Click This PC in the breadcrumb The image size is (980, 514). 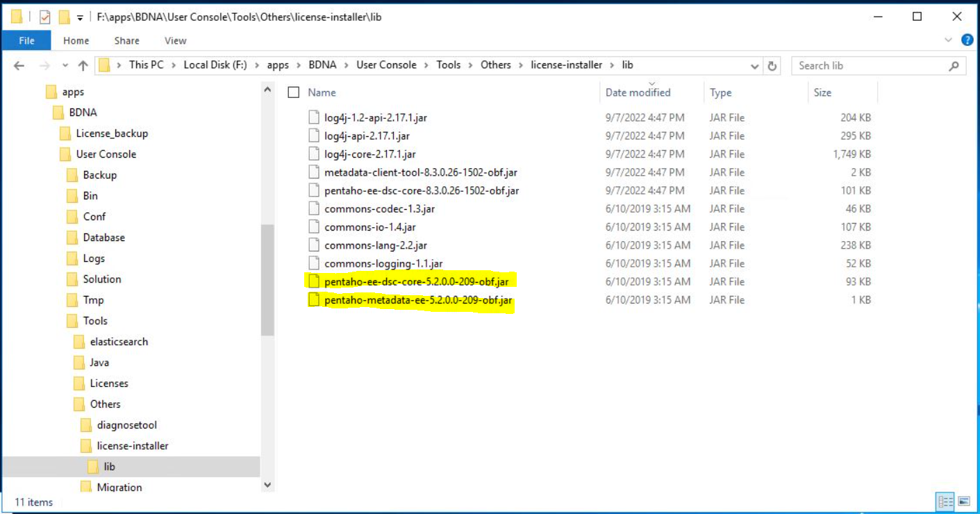click(x=147, y=65)
